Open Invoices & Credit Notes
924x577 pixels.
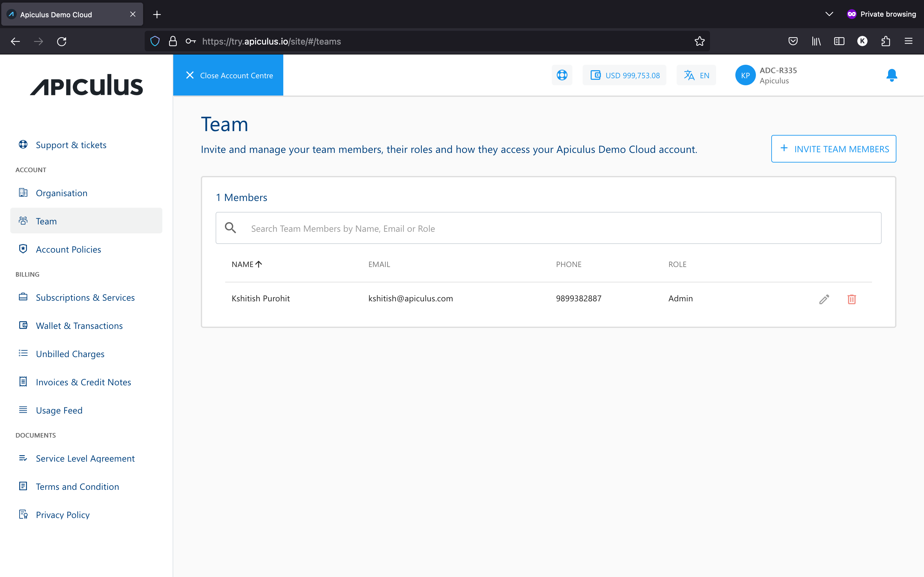point(83,382)
